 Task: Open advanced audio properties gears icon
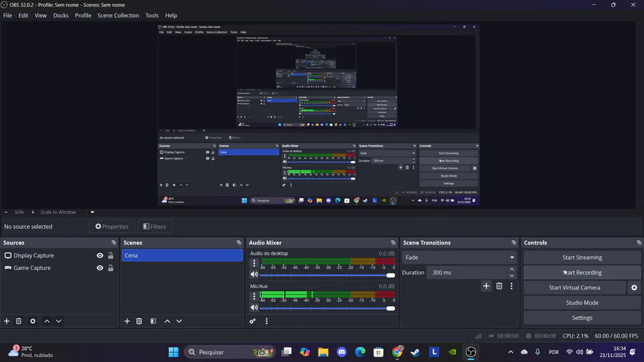coord(253,321)
